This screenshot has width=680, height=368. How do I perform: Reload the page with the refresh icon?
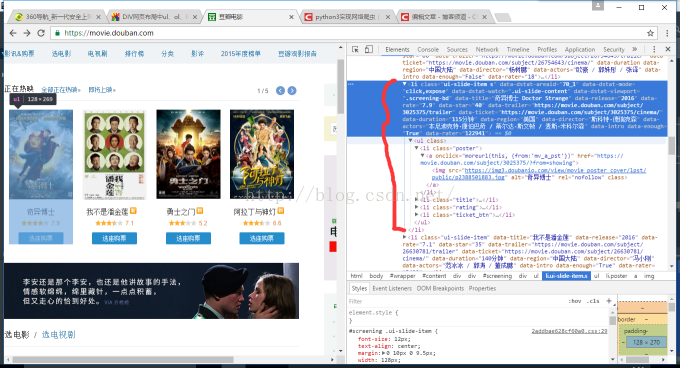[x=41, y=33]
